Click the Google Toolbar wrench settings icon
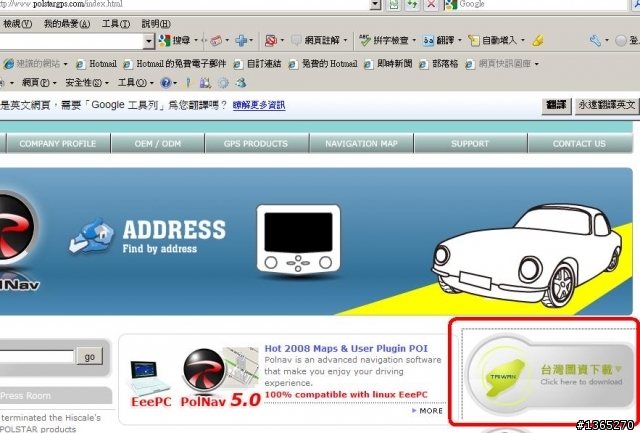This screenshot has width=640, height=433. click(595, 40)
